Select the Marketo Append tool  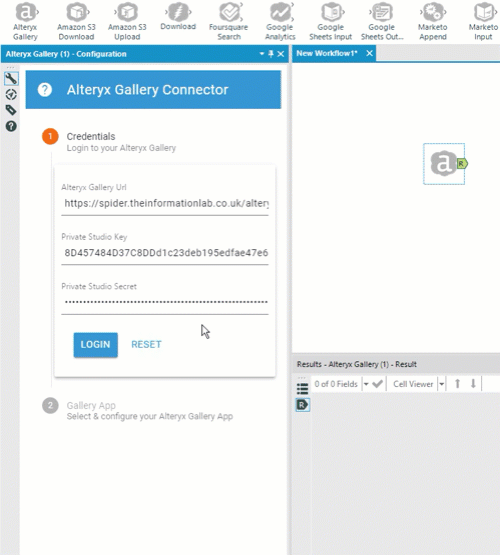(x=433, y=21)
